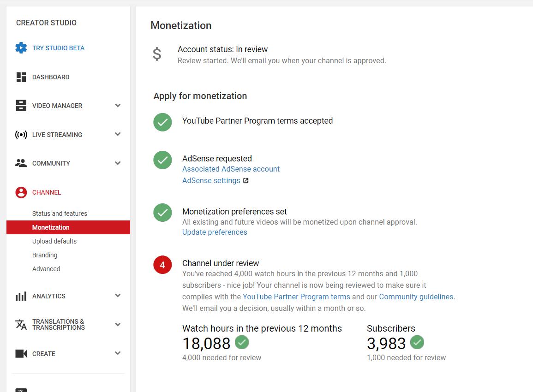Click the Translations & Transcriptions icon
The height and width of the screenshot is (392, 533).
pyautogui.click(x=21, y=325)
